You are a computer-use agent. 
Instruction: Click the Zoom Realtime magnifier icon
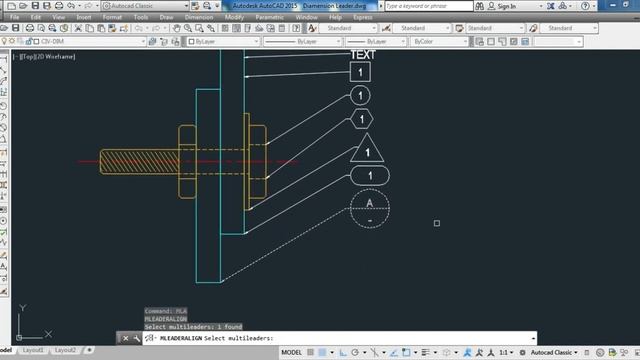click(188, 28)
